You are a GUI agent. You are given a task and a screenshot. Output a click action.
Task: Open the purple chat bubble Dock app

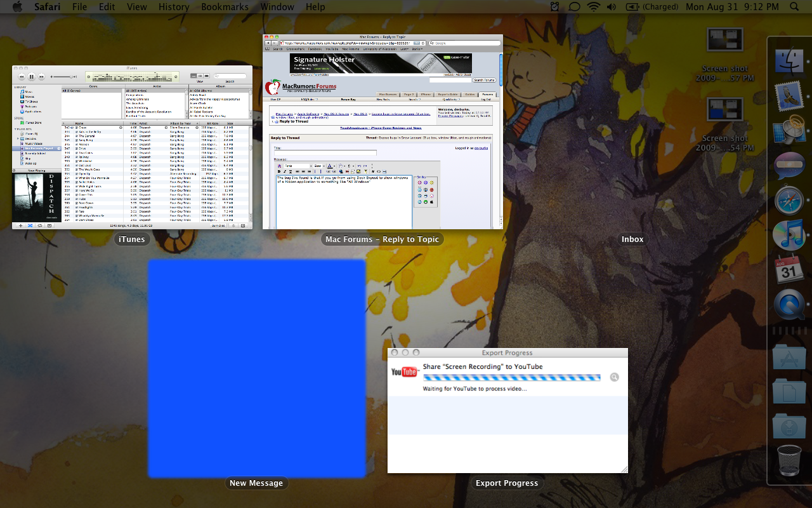(x=789, y=166)
